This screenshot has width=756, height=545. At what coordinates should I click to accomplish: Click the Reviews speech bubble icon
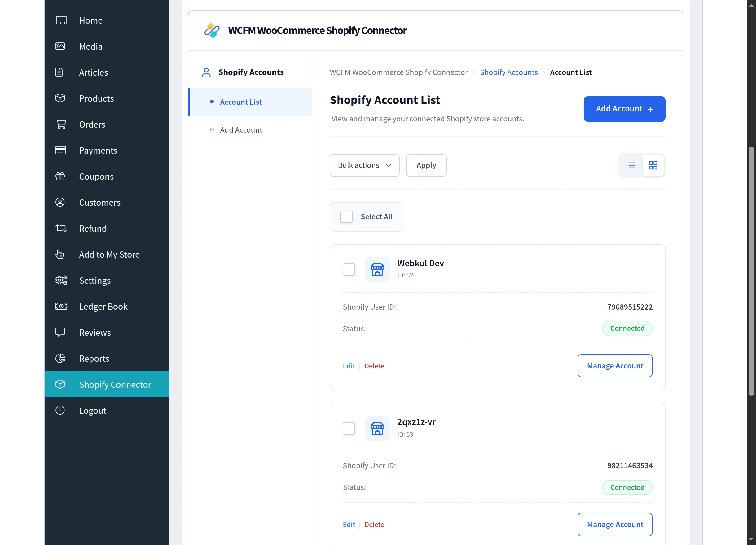[60, 332]
